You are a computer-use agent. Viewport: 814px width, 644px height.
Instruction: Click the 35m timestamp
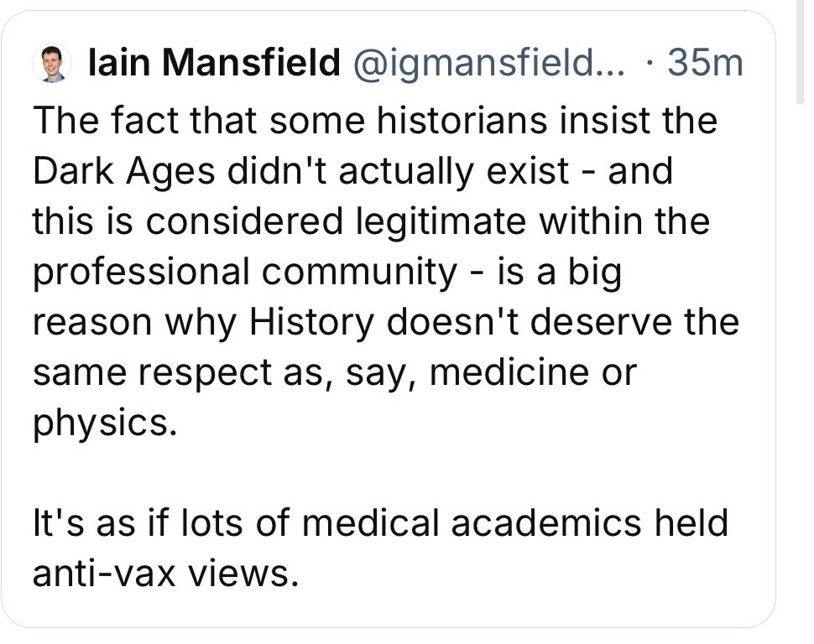click(705, 64)
